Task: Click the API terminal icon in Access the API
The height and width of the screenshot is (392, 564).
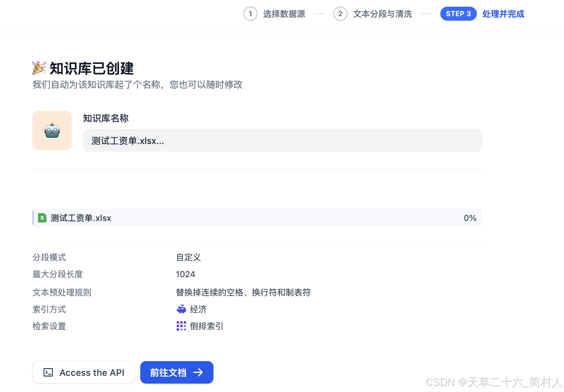Action: click(49, 372)
